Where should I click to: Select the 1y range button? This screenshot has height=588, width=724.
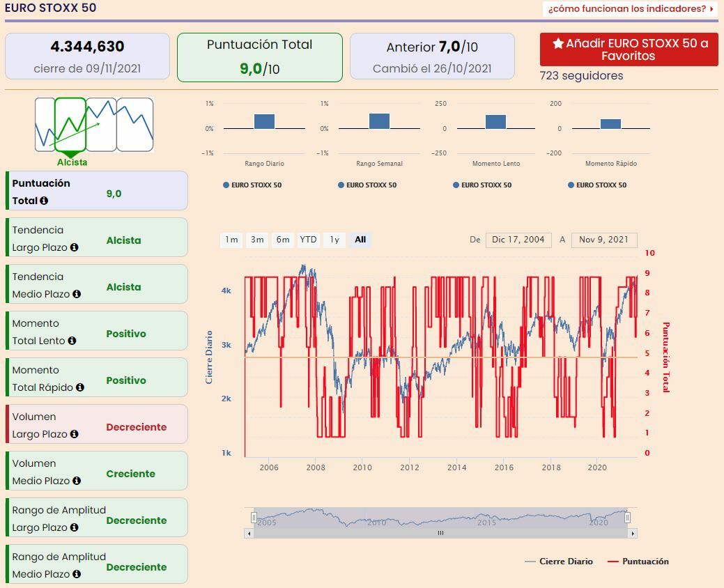(x=334, y=240)
